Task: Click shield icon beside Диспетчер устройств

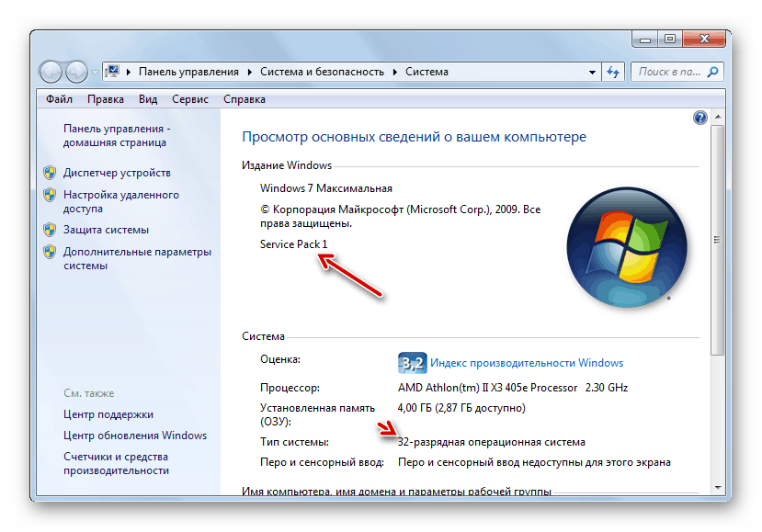Action: (50, 173)
